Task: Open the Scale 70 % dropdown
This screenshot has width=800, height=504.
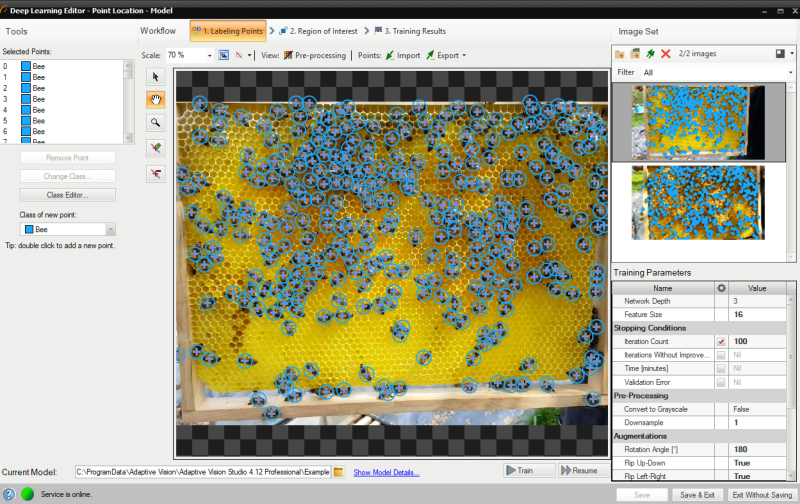Action: pos(209,56)
